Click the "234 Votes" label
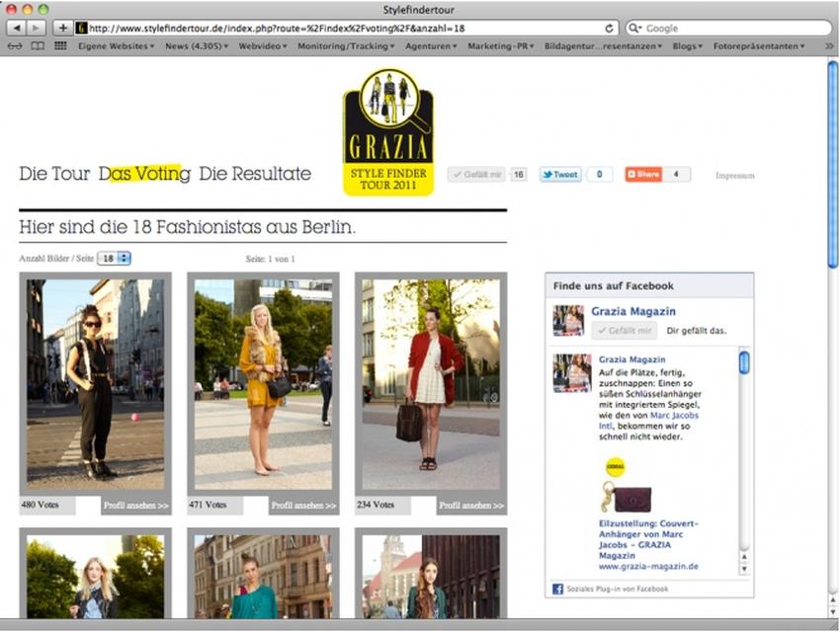840x632 pixels. point(376,505)
